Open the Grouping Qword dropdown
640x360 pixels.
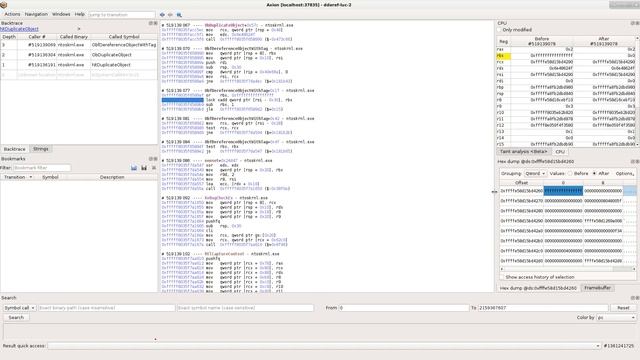coord(535,173)
